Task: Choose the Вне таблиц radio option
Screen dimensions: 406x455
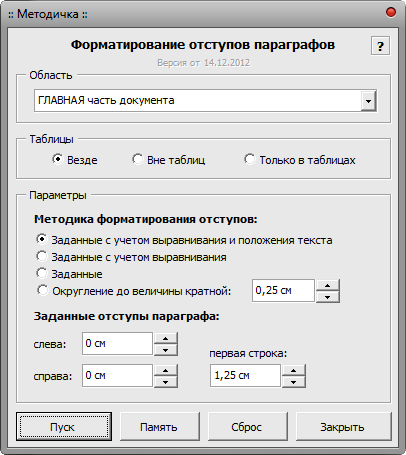Action: [x=168, y=160]
